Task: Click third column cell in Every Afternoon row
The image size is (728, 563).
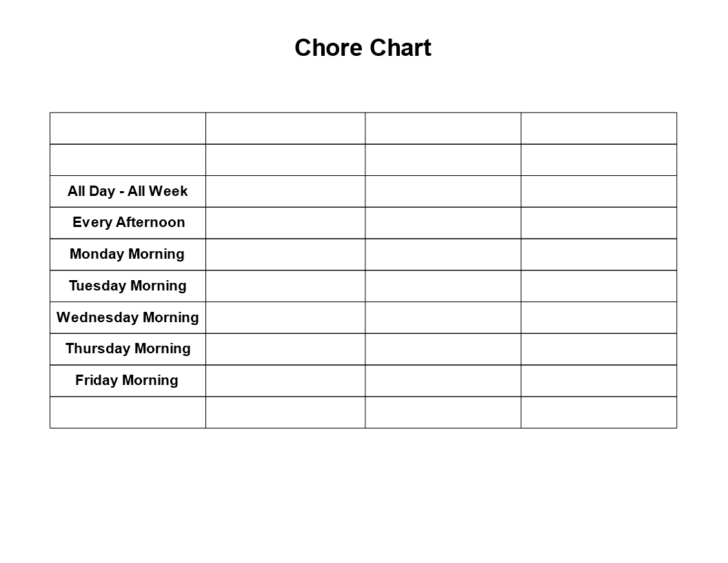Action: (443, 223)
